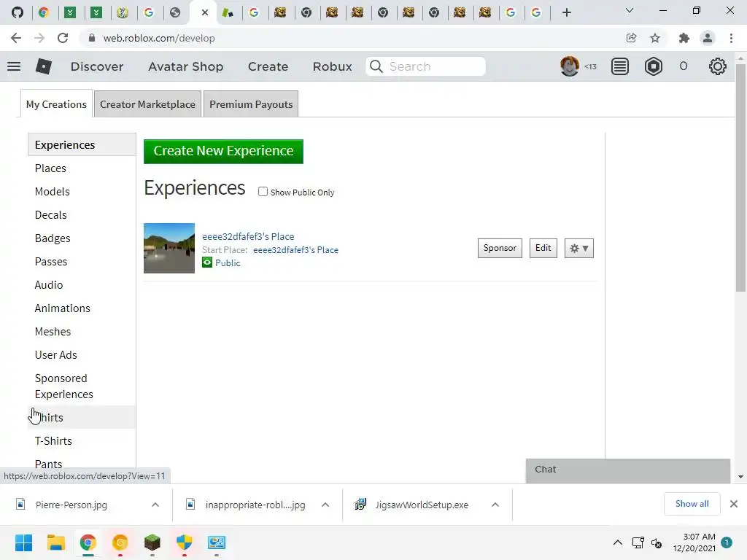Viewport: 747px width, 560px height.
Task: Open the Chrome profile icon
Action: [708, 38]
